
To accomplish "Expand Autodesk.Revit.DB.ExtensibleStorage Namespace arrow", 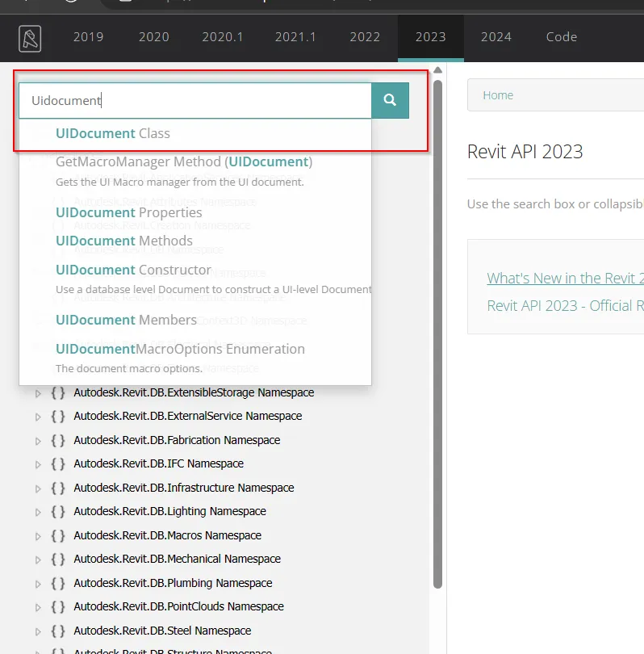I will click(38, 393).
